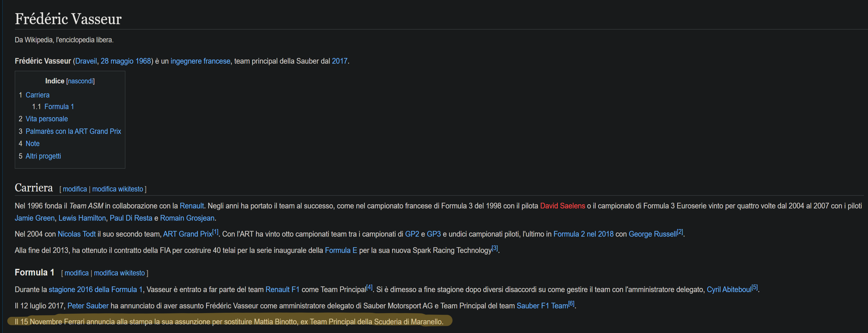Open the Draveil birthplace link
Viewport: 868px width, 333px height.
(x=86, y=61)
